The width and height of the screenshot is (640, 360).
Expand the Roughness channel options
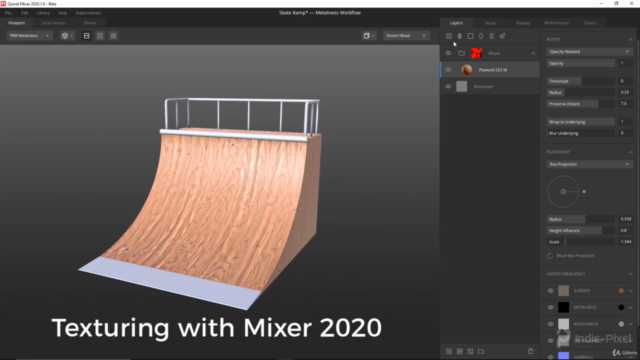pos(631,324)
